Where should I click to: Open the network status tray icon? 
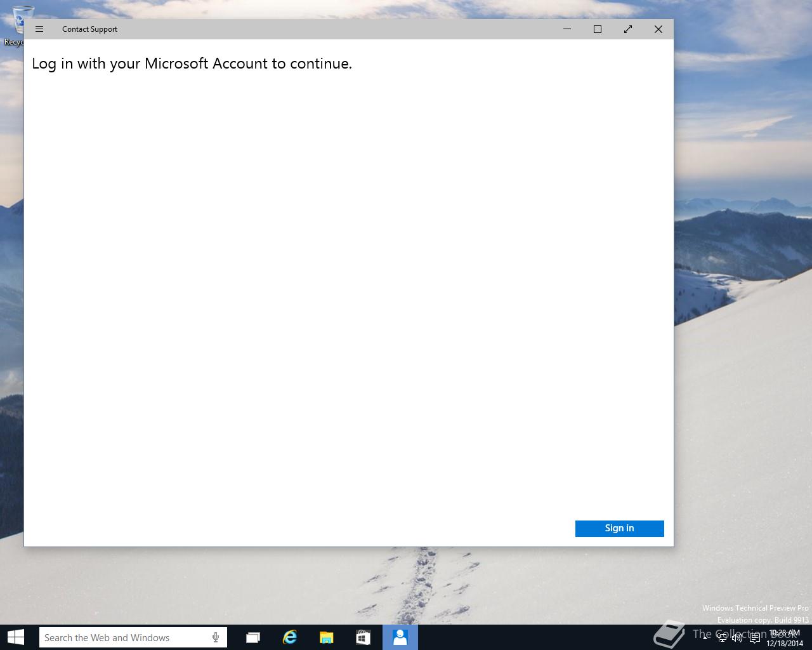point(722,638)
